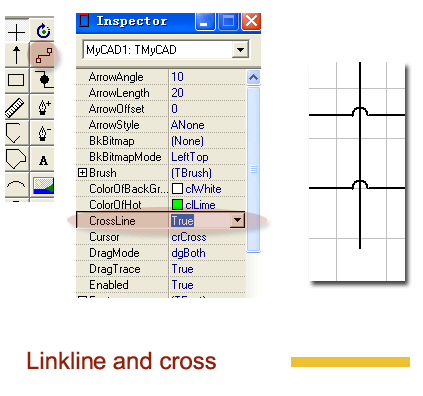Open the MyCAD1: TMyCAD object selector
The height and width of the screenshot is (396, 423).
pos(240,50)
